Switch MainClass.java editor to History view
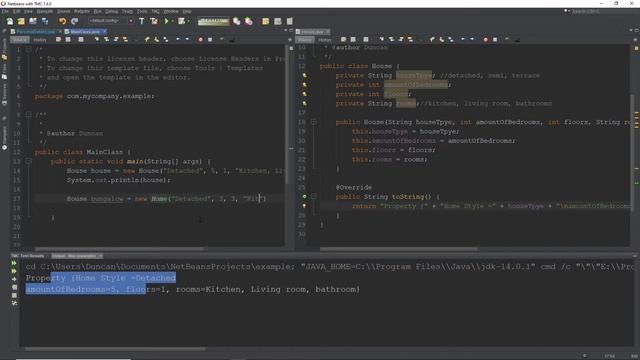The height and width of the screenshot is (360, 640). [40, 40]
